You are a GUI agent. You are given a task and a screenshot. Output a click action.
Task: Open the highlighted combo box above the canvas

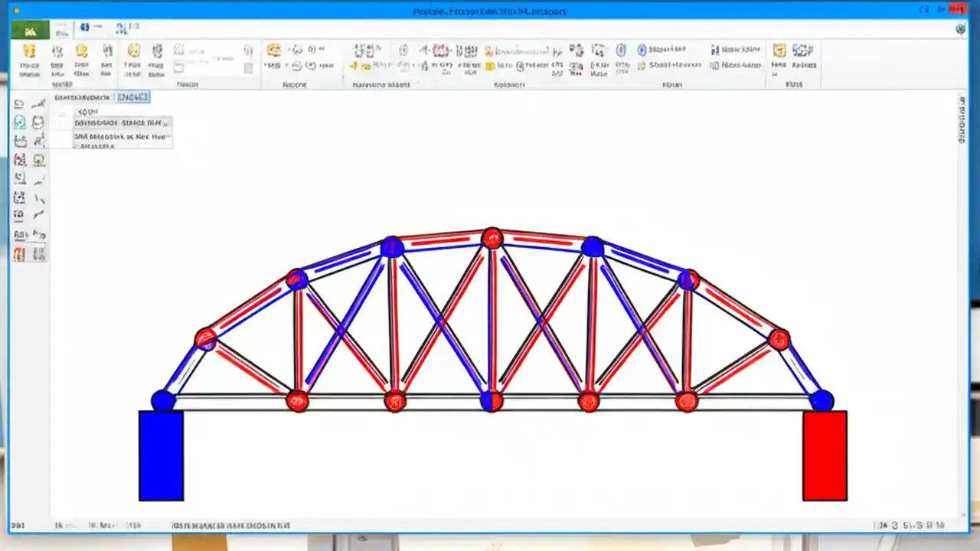tap(131, 97)
